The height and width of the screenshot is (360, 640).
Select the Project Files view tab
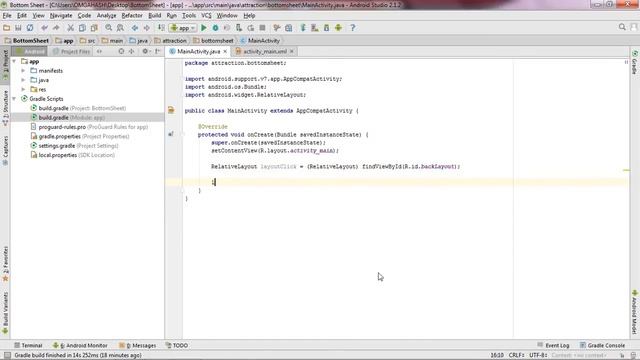click(x=71, y=51)
